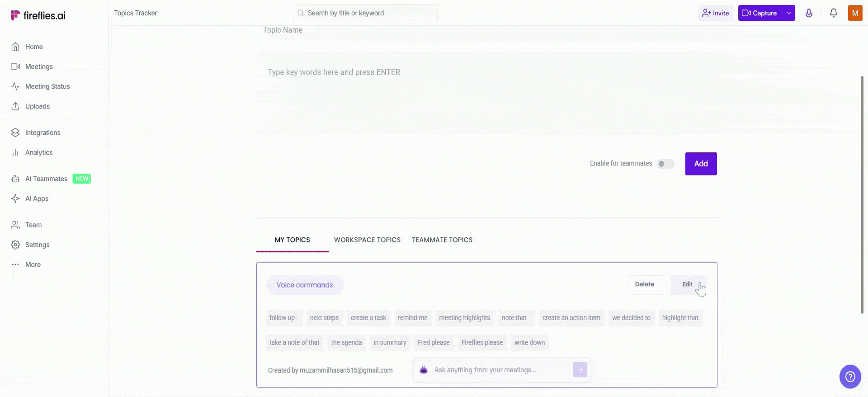Click the Invite button

[x=716, y=13]
